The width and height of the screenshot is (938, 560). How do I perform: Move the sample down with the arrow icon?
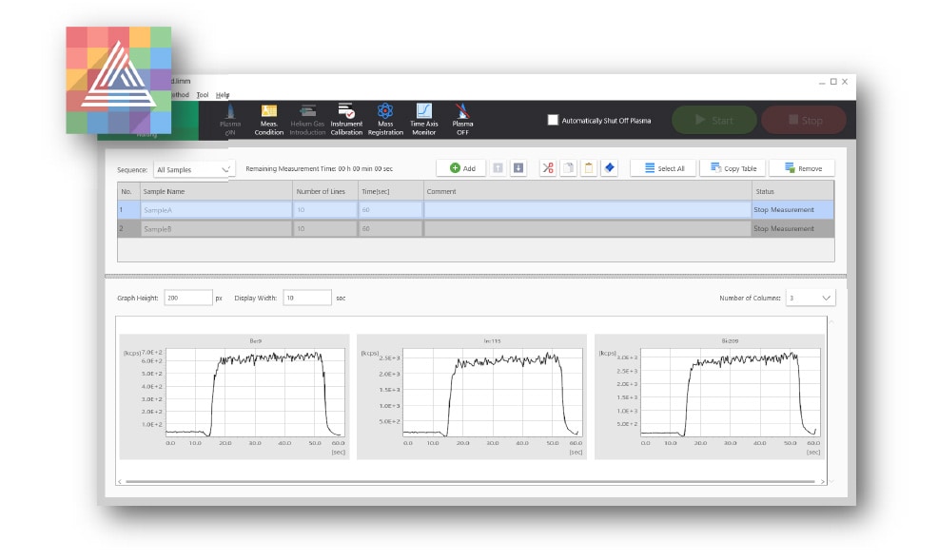tap(518, 167)
